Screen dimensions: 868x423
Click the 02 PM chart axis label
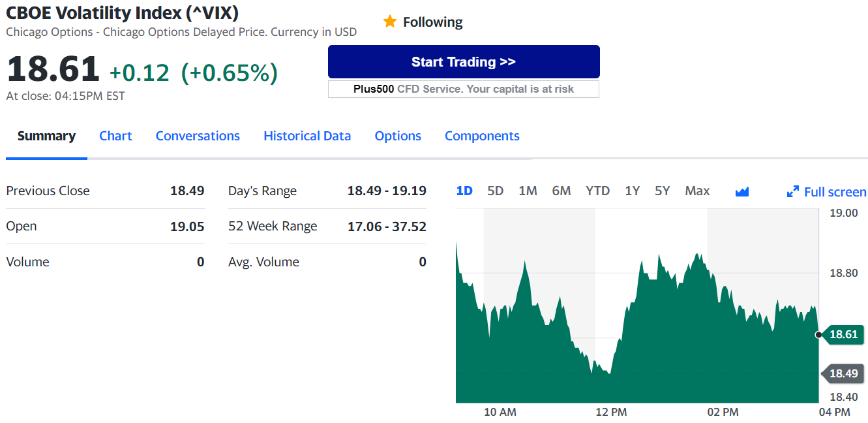point(723,412)
